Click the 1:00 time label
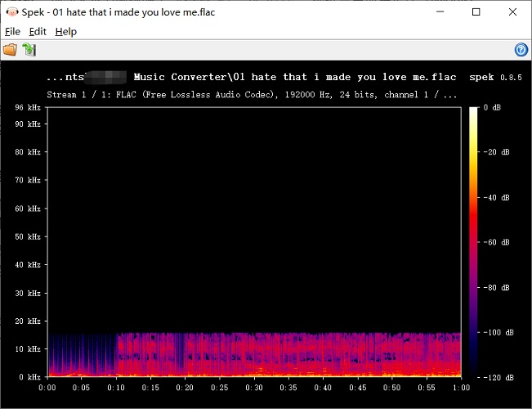Screen dimensions: 532x409 tap(461, 388)
